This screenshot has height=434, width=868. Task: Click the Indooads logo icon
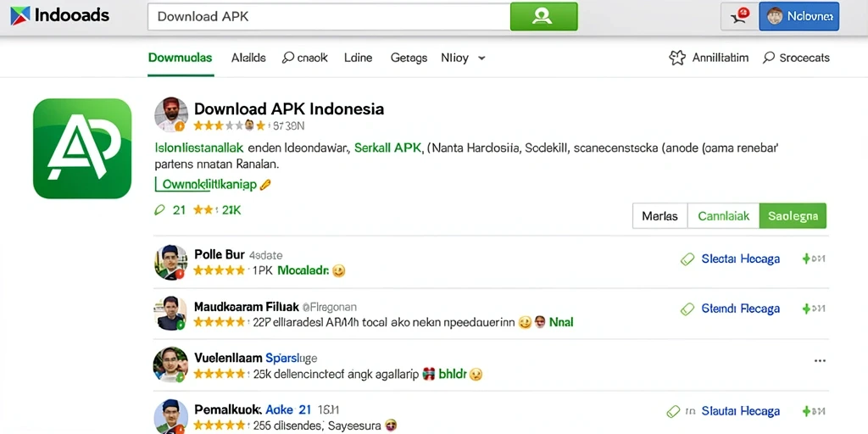tap(20, 15)
